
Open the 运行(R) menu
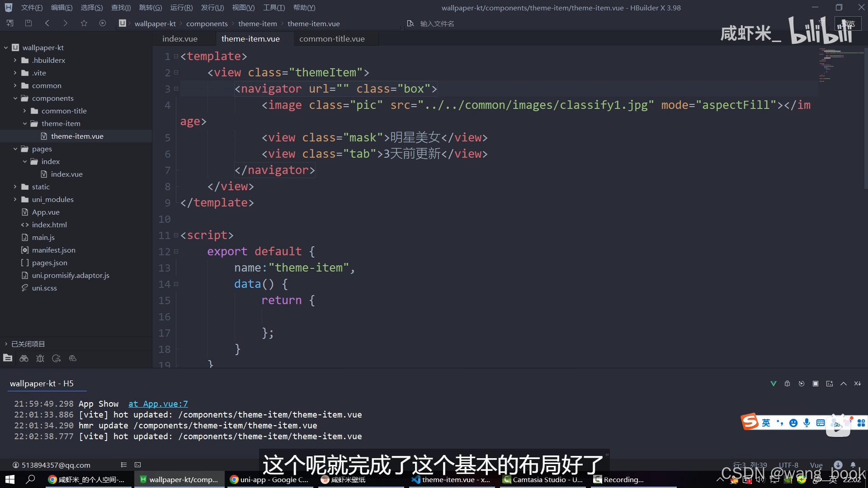coord(181,8)
